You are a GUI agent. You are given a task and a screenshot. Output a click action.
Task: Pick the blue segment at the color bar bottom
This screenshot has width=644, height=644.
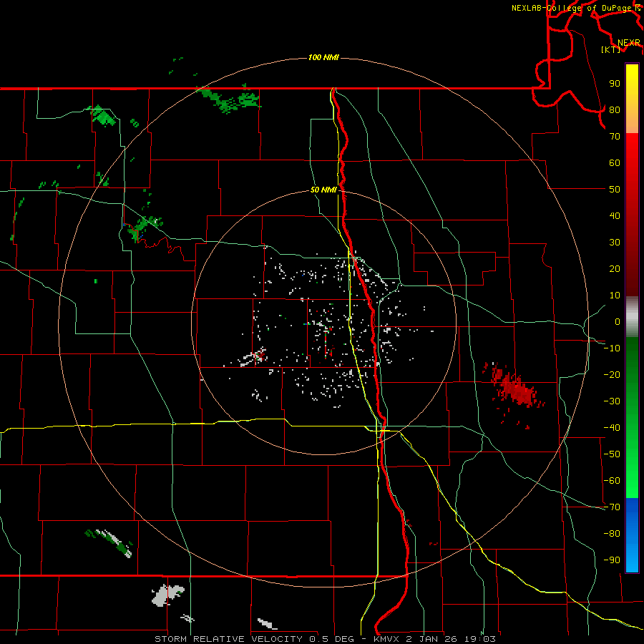[x=632, y=535]
